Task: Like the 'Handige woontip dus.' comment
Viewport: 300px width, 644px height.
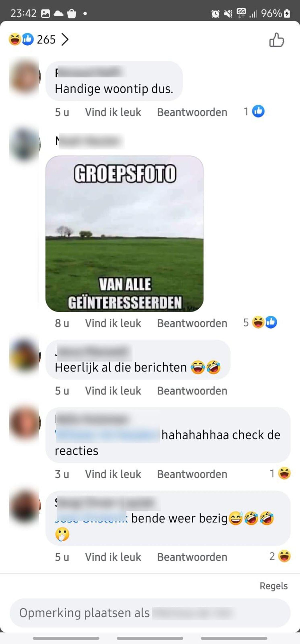Action: coord(113,112)
